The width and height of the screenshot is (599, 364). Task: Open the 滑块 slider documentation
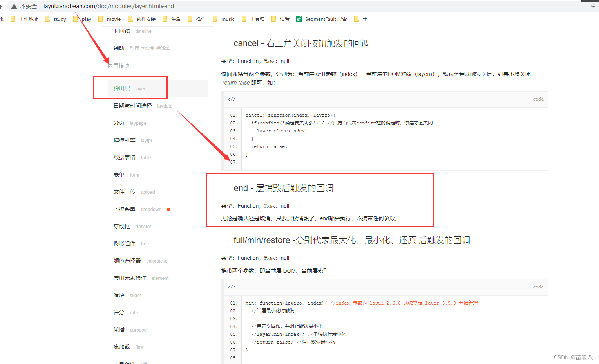tap(119, 295)
